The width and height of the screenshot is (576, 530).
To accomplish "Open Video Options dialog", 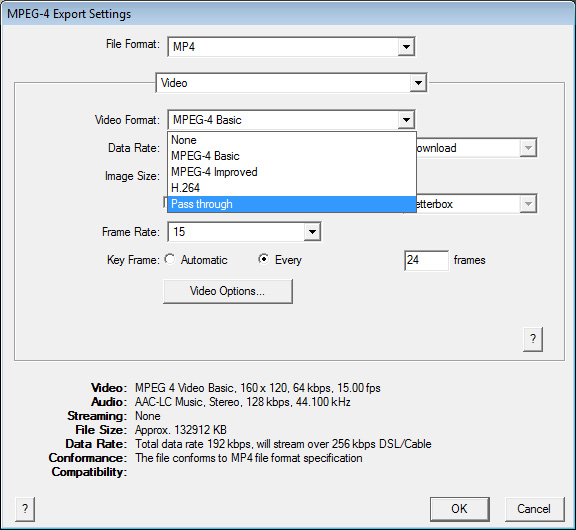I will click(228, 291).
